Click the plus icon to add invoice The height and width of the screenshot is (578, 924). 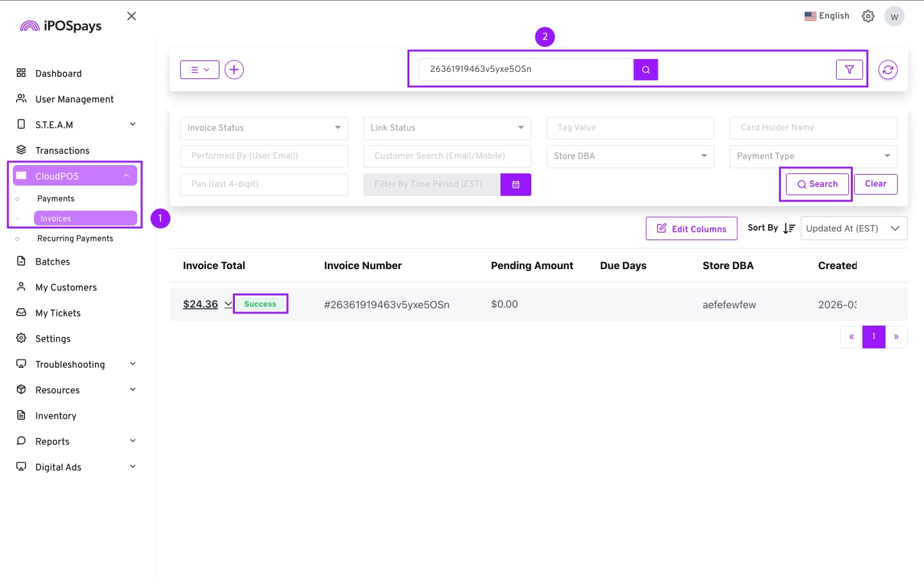click(234, 69)
